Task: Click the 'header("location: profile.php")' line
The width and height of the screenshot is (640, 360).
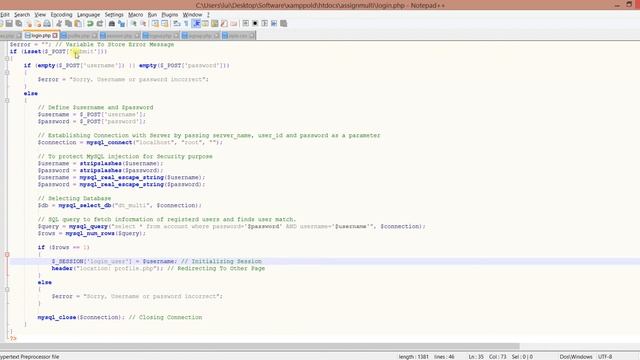Action: point(158,268)
